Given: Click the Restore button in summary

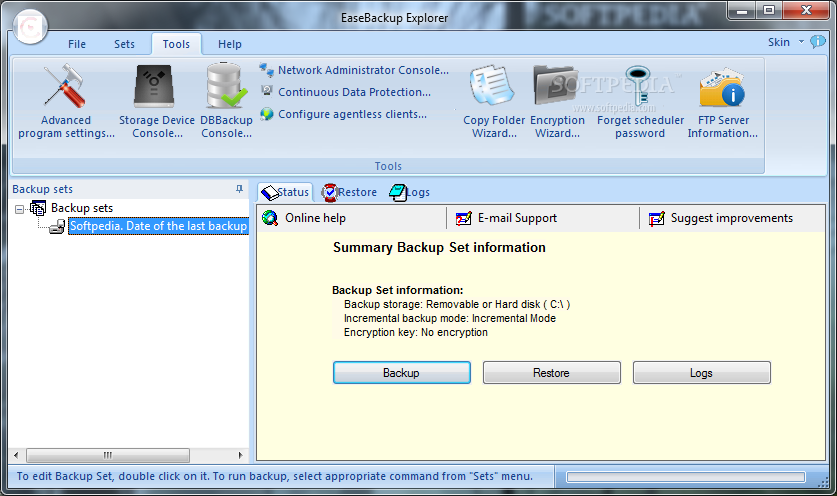Looking at the screenshot, I should (551, 373).
